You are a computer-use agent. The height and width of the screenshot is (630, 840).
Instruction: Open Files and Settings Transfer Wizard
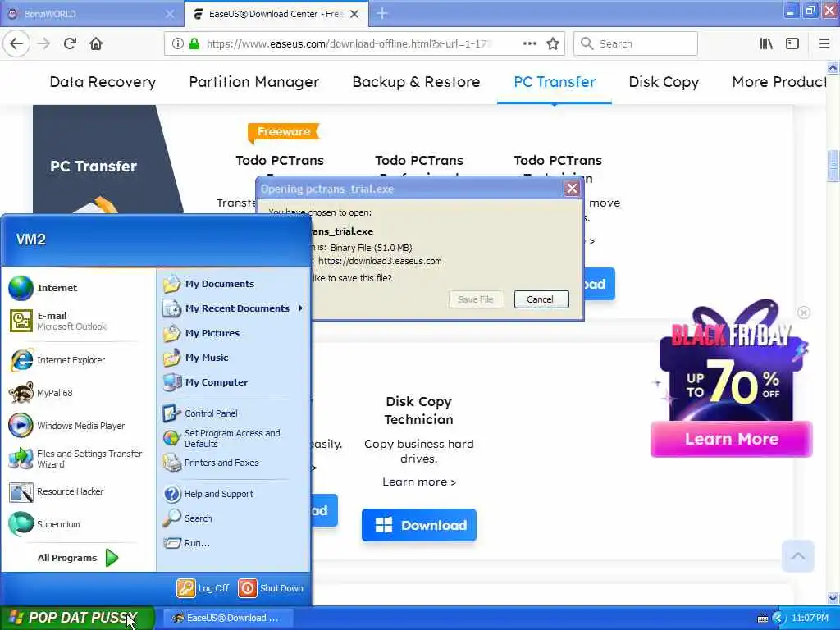[80, 459]
